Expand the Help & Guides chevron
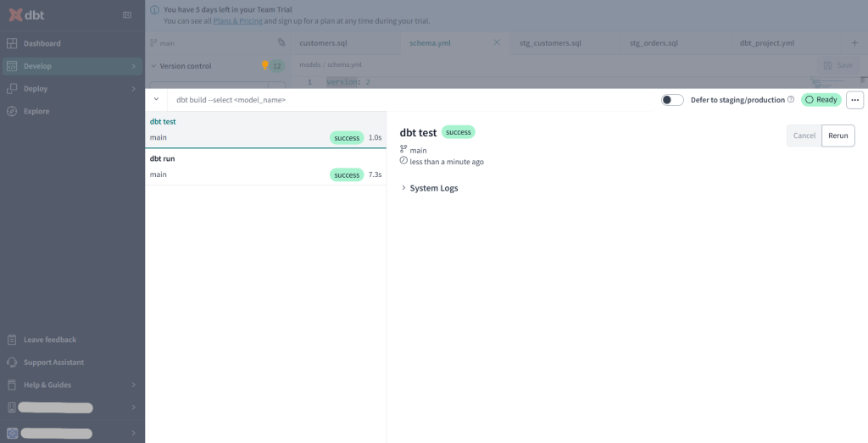 point(133,385)
